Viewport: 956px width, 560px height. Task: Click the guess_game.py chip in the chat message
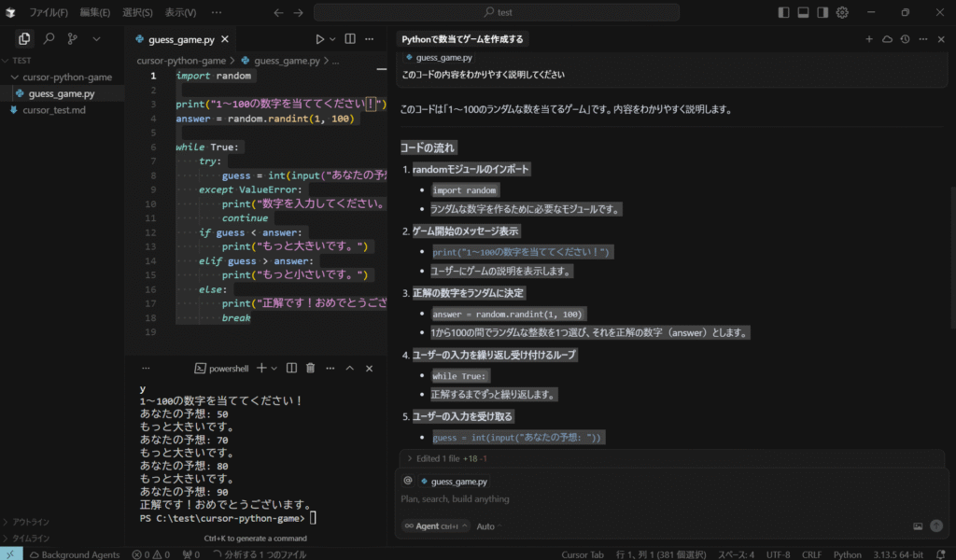[x=439, y=57]
